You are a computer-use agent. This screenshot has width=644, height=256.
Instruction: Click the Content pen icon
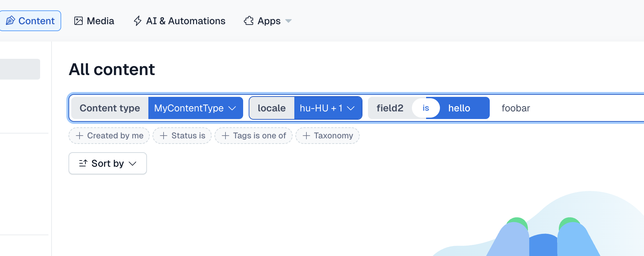(x=10, y=21)
